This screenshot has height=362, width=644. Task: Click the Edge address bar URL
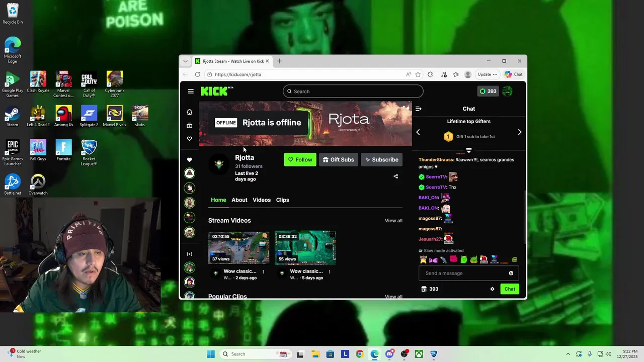[x=238, y=74]
